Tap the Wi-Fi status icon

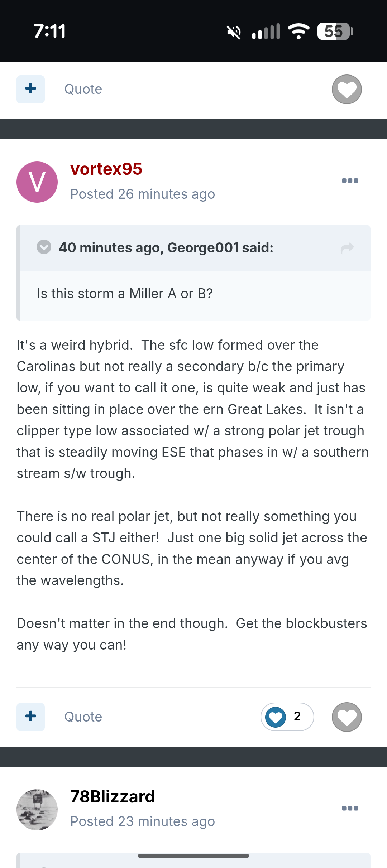pos(298,32)
